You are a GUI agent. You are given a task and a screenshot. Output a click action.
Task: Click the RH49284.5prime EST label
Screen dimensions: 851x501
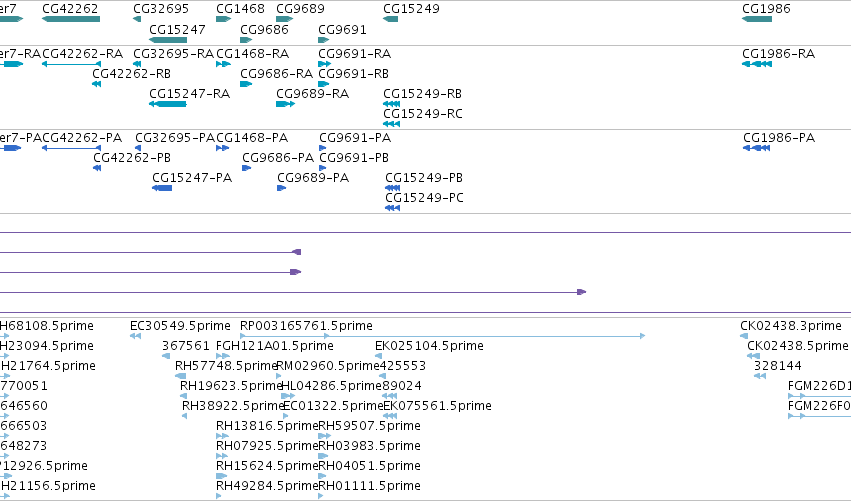(x=267, y=486)
